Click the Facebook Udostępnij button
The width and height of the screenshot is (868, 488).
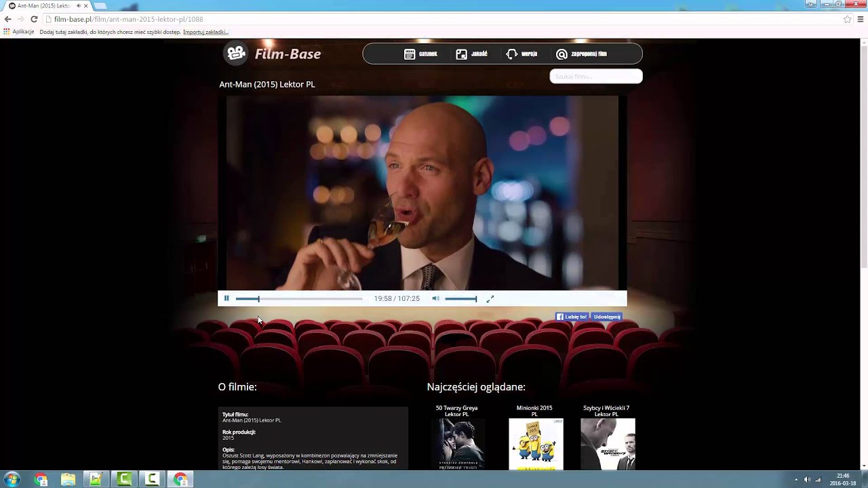[606, 317]
